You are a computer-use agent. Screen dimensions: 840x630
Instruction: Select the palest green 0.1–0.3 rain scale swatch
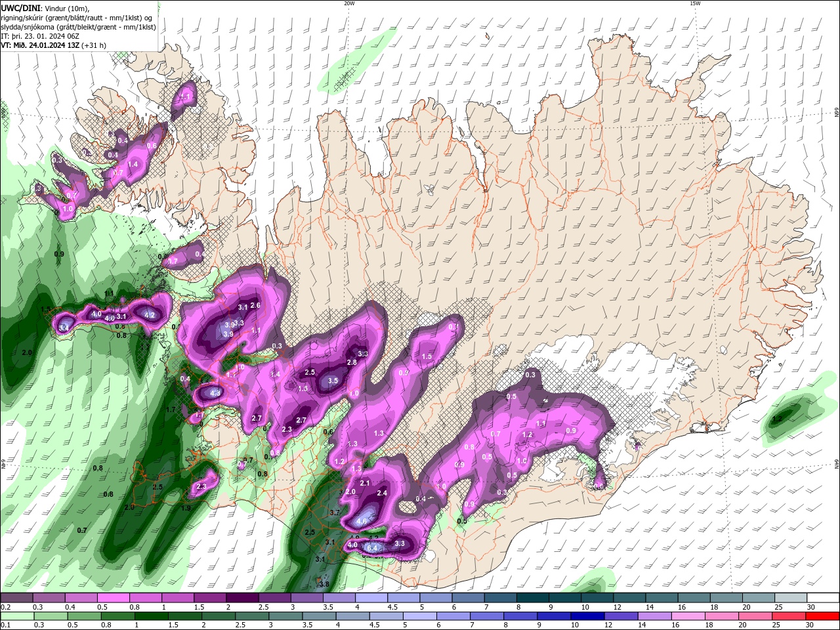[x=16, y=616]
